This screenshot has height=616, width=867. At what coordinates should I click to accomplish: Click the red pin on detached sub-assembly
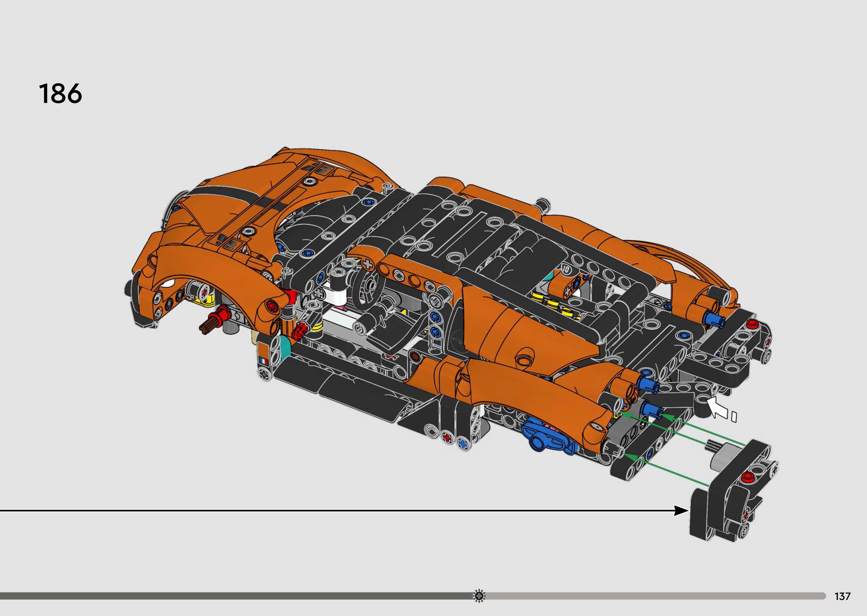747,477
